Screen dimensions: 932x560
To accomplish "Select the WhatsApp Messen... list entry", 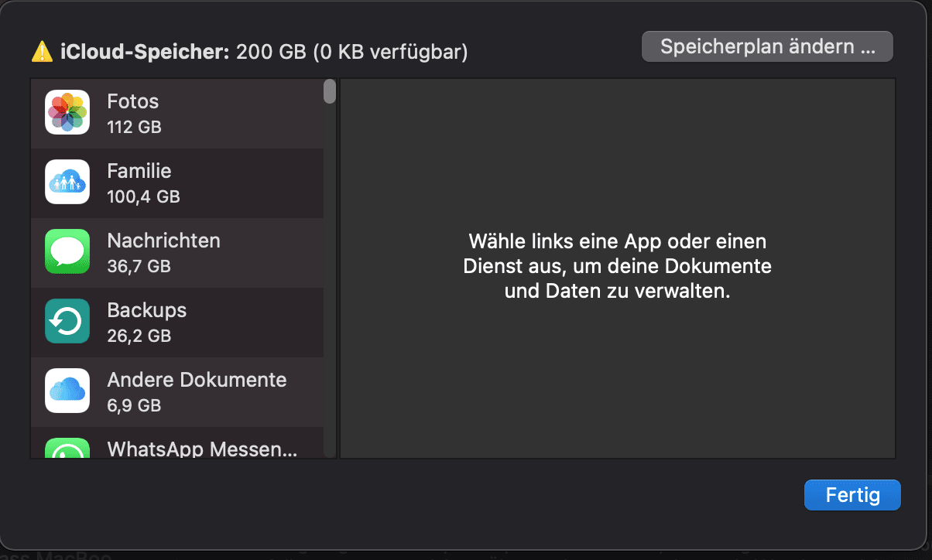I will click(176, 443).
